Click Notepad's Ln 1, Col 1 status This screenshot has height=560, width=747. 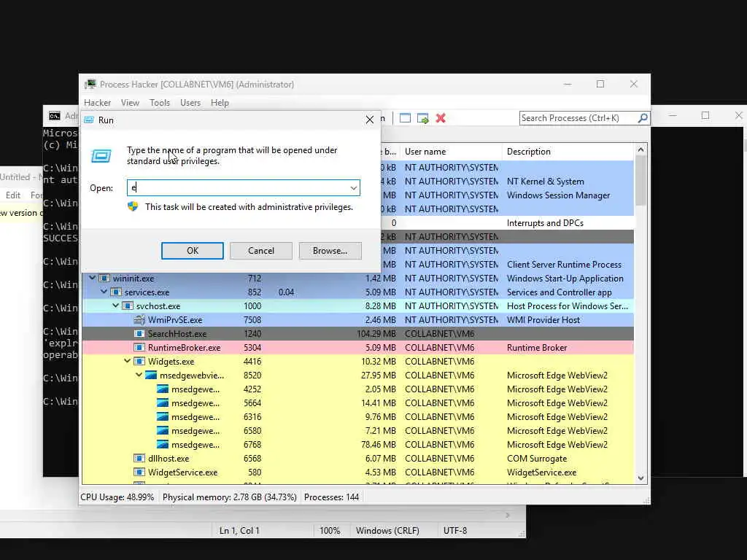coord(239,530)
